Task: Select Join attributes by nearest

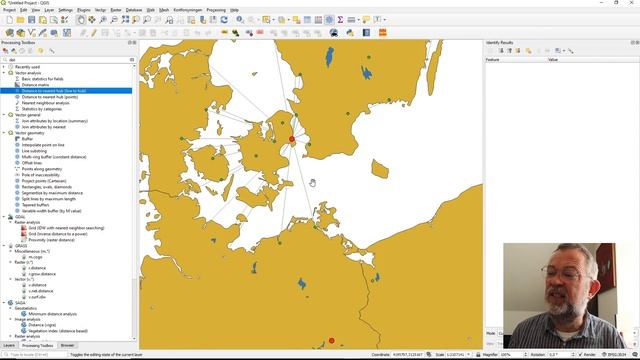Action: (43, 127)
